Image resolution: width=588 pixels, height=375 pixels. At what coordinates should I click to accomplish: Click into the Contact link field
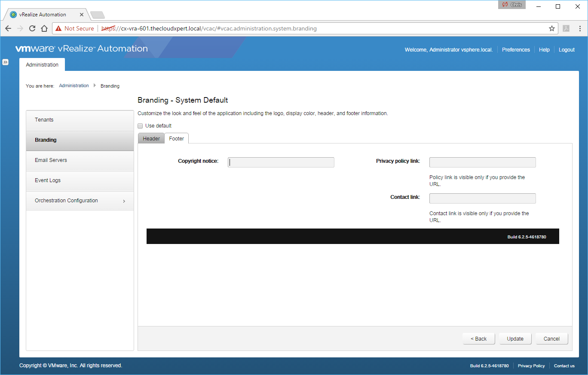482,198
